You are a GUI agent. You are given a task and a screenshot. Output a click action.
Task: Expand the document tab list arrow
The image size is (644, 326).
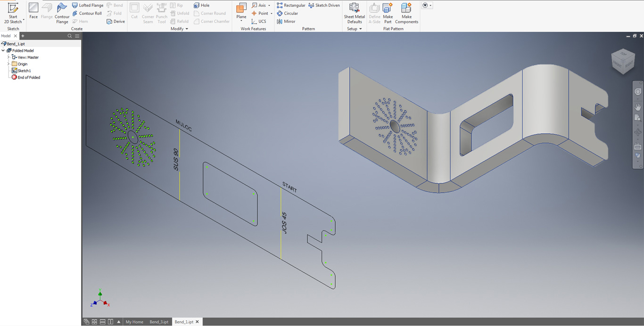(x=118, y=322)
